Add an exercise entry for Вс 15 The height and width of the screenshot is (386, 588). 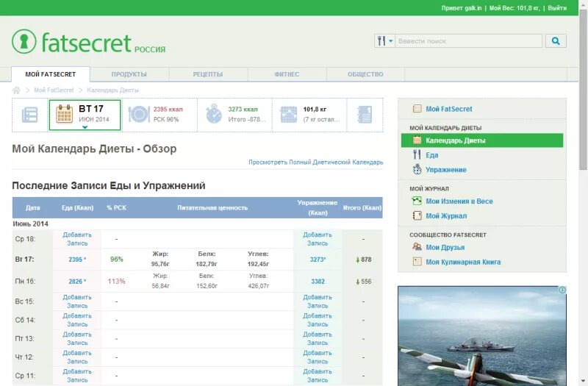(318, 301)
